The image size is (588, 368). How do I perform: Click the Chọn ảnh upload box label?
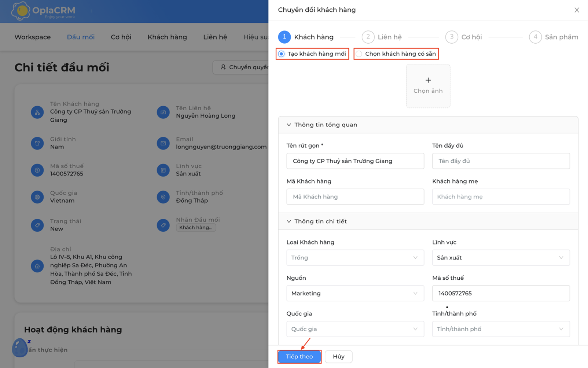pos(428,91)
